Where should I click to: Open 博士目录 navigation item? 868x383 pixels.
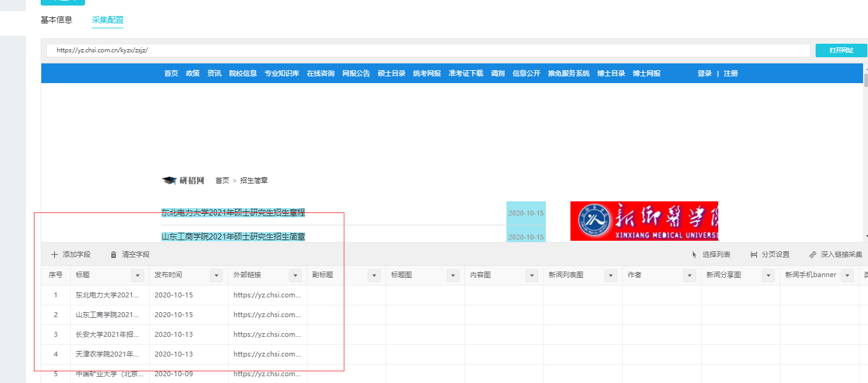point(611,73)
